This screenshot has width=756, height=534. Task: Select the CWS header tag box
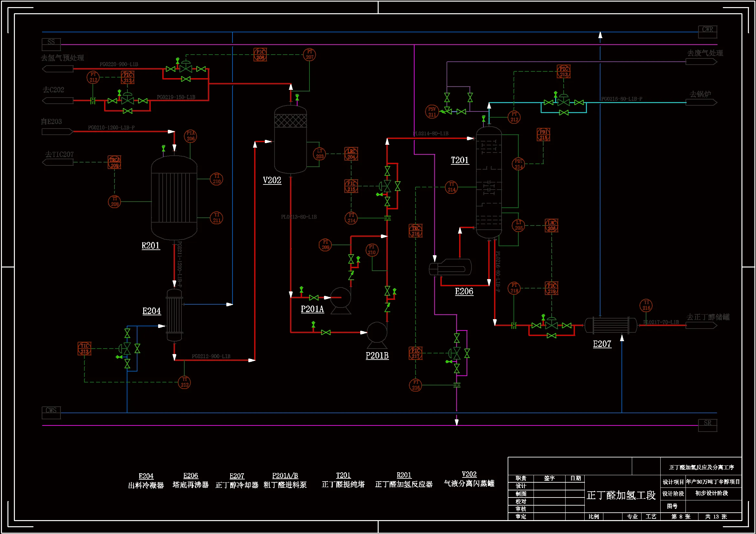click(x=51, y=412)
